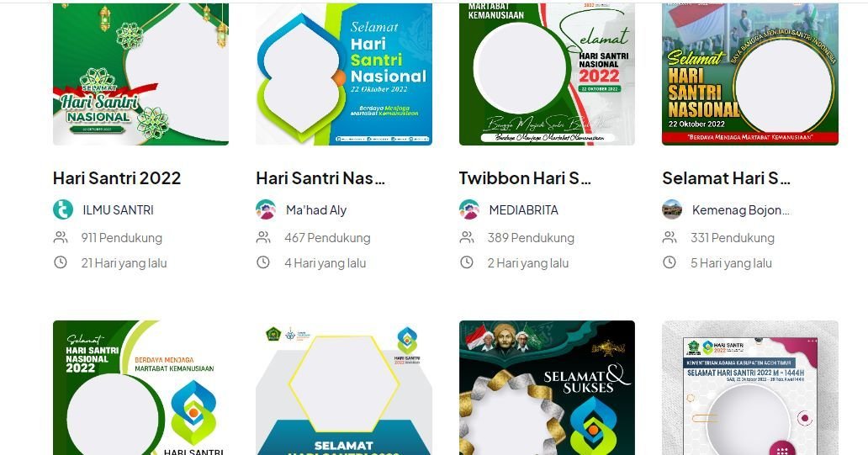
Task: Select the blue Selamat Hari Santri Nasional frame
Action: click(x=344, y=74)
